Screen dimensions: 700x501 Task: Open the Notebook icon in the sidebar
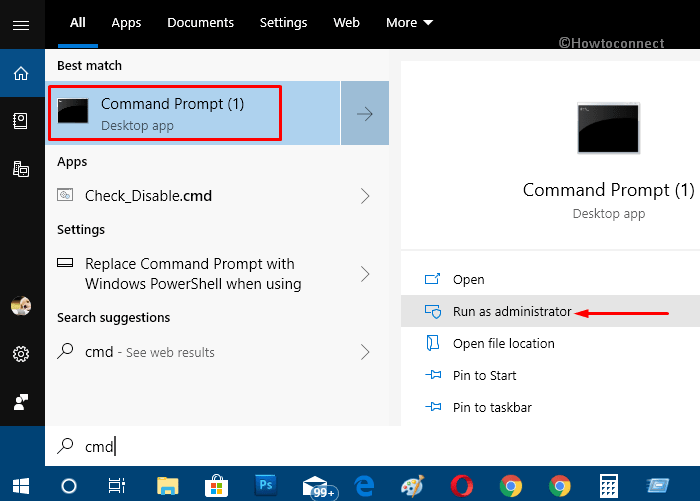(x=21, y=121)
